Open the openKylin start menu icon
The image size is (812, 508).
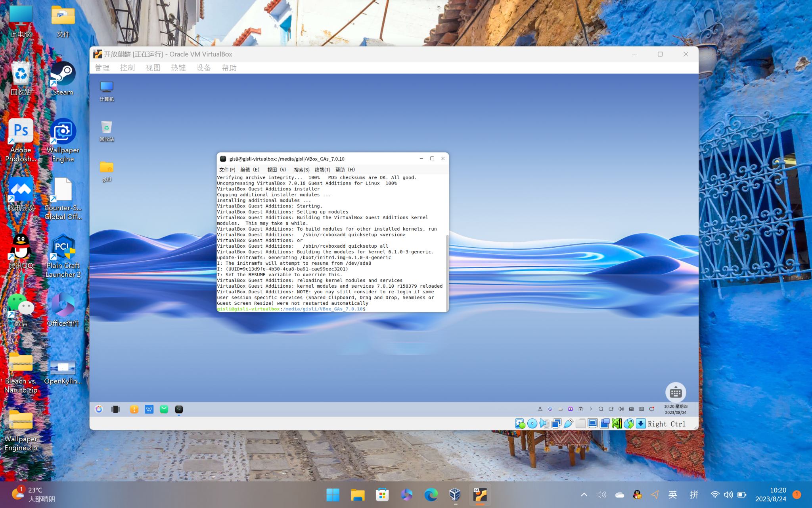pyautogui.click(x=99, y=409)
